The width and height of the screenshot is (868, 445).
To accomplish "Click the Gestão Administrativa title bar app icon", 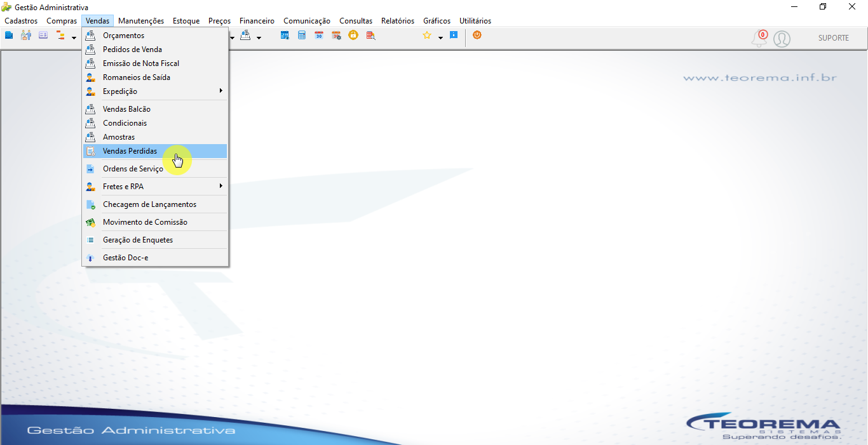I will click(7, 7).
